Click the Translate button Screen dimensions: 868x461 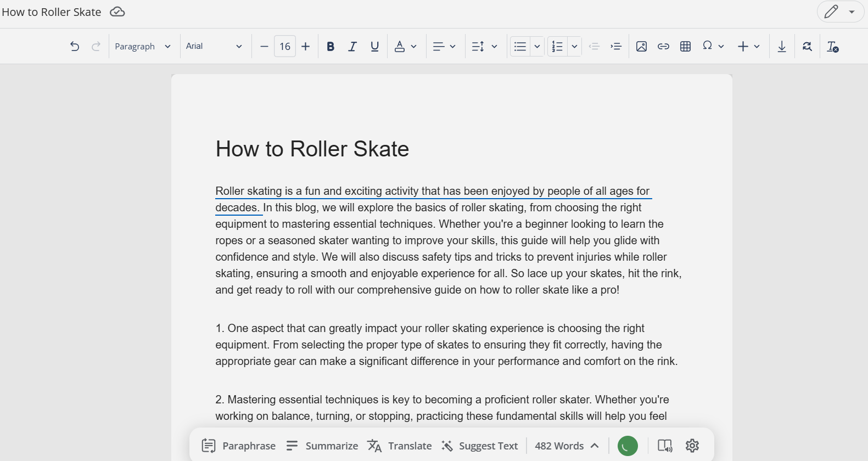pos(399,446)
